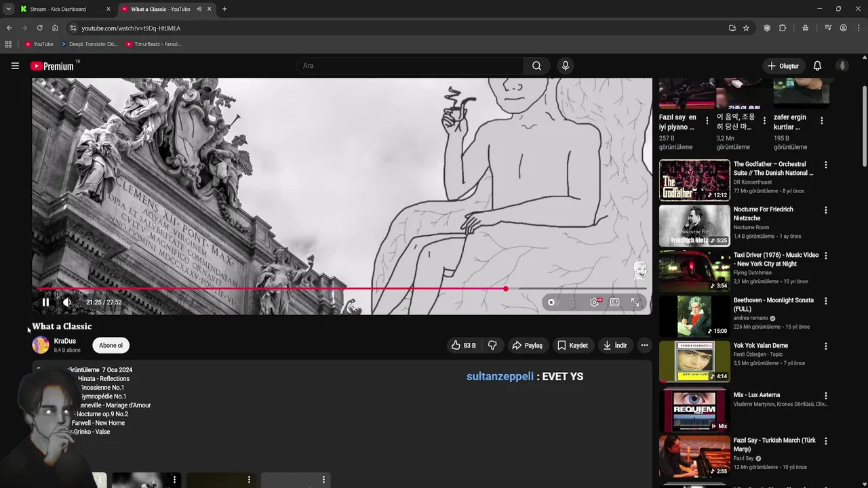This screenshot has width=868, height=488.
Task: Open the YouTube hamburger guide menu
Action: (15, 66)
